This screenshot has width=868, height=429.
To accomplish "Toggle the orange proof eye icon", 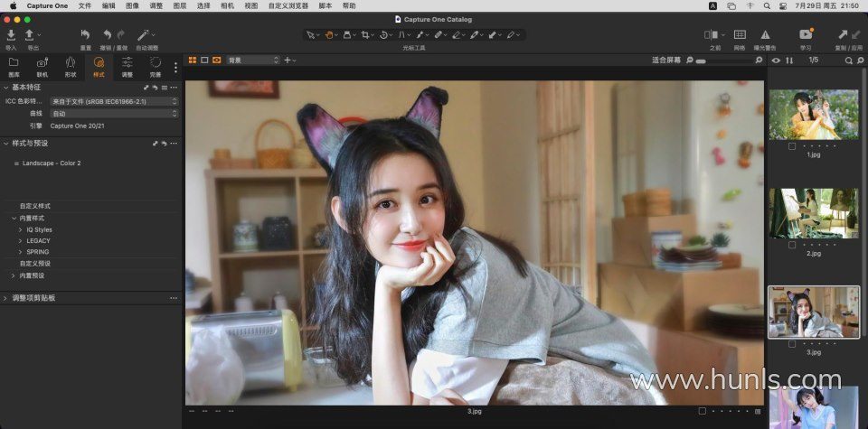I will pos(216,60).
